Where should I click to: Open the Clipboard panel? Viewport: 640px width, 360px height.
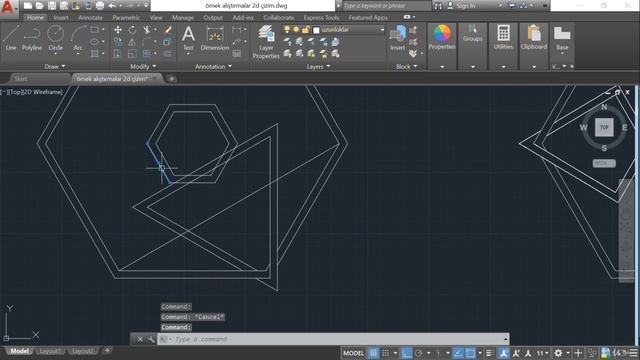pos(534,38)
